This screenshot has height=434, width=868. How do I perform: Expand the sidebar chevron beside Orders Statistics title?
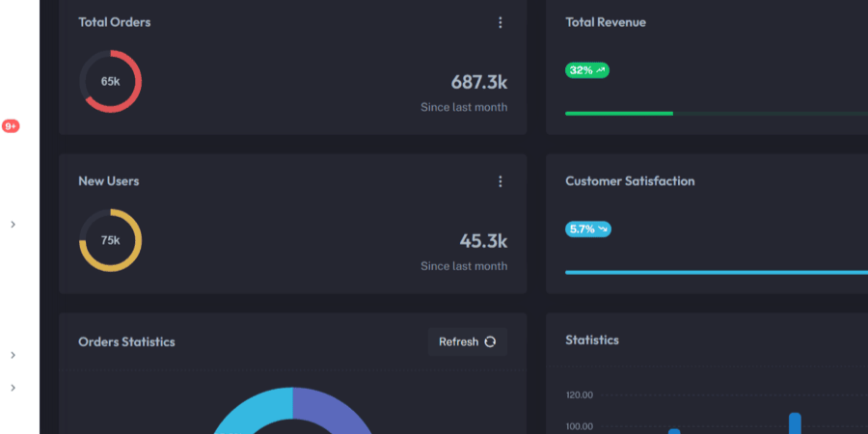pos(14,355)
